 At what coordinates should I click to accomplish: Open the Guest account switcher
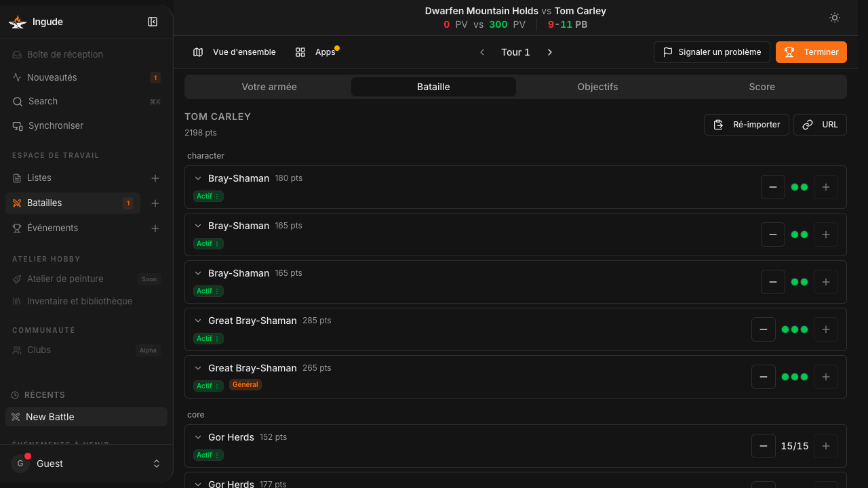point(86,464)
